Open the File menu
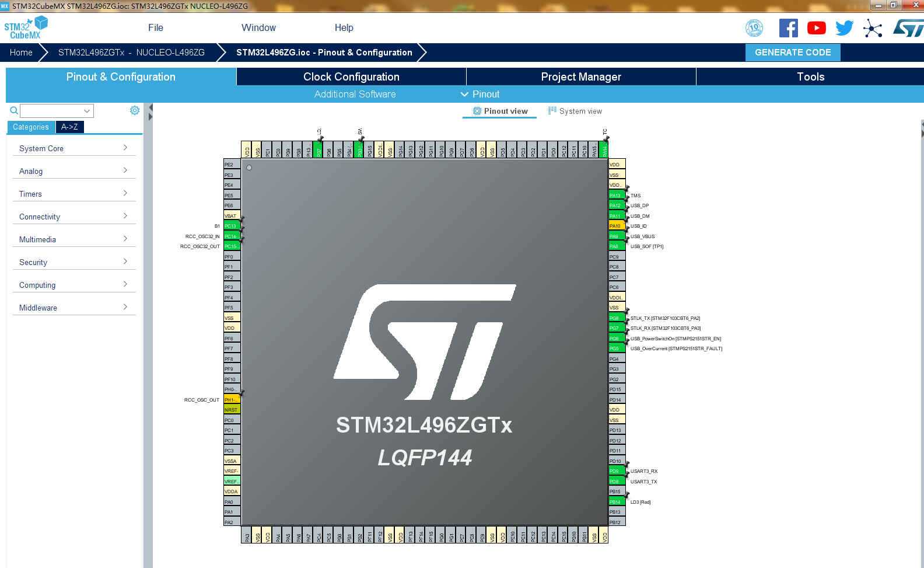The width and height of the screenshot is (924, 568). pyautogui.click(x=156, y=27)
